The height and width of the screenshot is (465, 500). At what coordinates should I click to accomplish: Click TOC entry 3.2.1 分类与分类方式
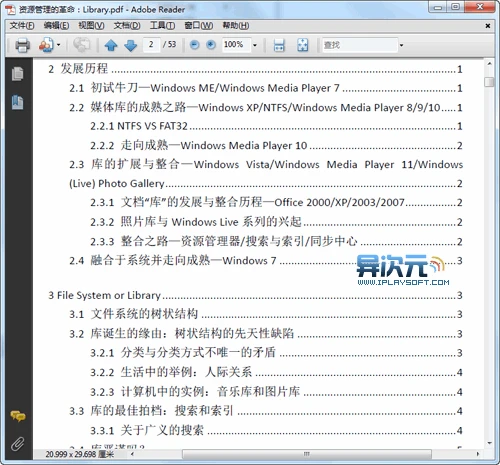pyautogui.click(x=276, y=353)
